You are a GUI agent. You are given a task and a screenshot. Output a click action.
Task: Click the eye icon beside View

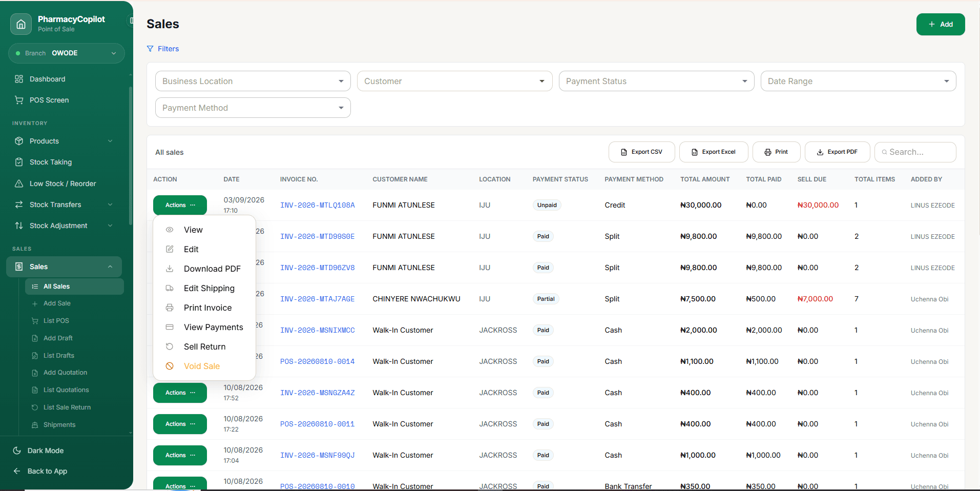pyautogui.click(x=170, y=230)
